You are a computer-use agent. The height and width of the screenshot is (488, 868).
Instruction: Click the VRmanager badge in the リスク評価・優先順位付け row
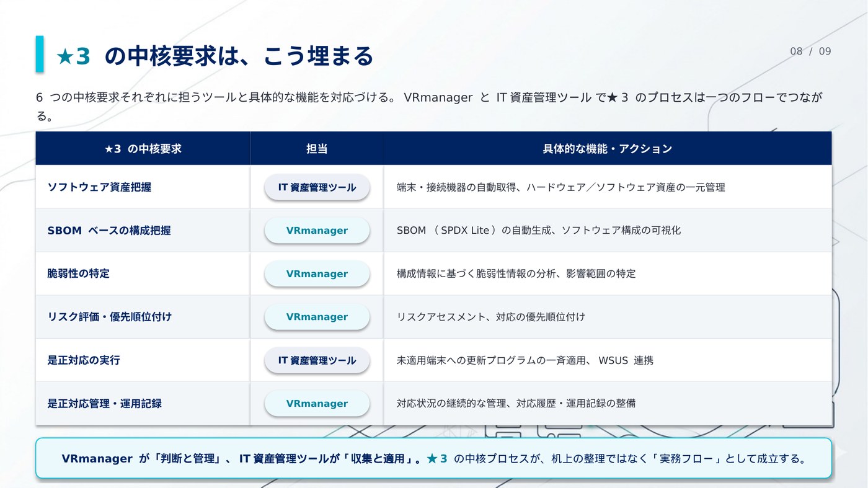(x=317, y=317)
